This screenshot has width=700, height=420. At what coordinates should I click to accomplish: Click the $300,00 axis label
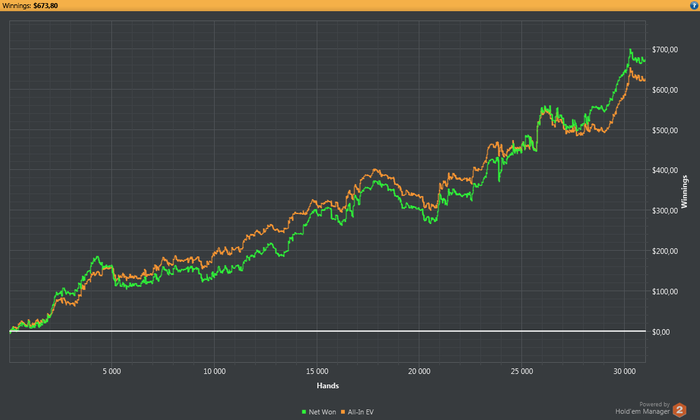665,211
